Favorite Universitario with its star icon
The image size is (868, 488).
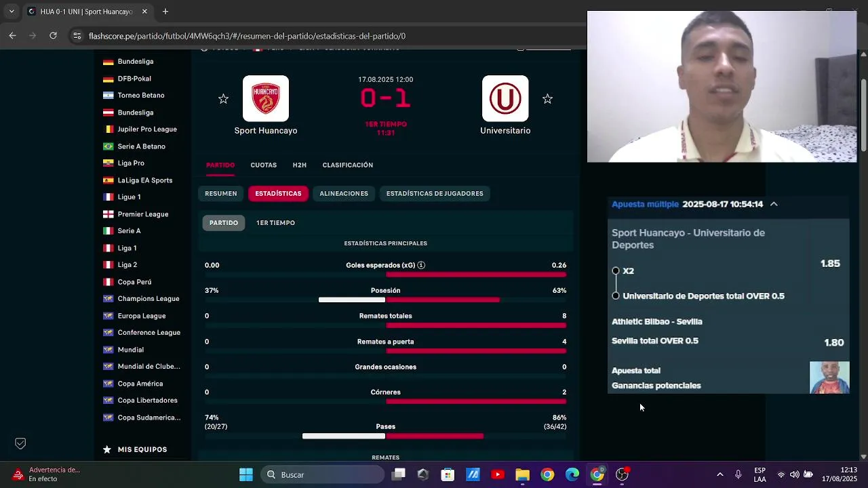[547, 99]
